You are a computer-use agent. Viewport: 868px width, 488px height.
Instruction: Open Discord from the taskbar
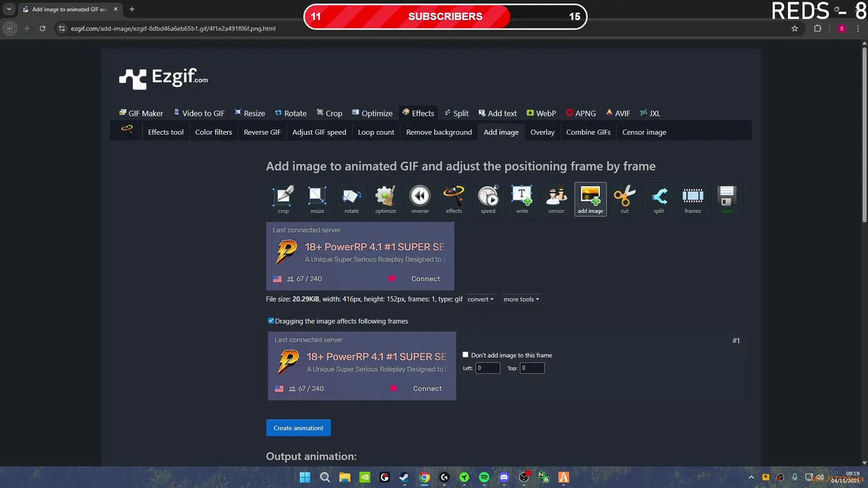[x=504, y=477]
